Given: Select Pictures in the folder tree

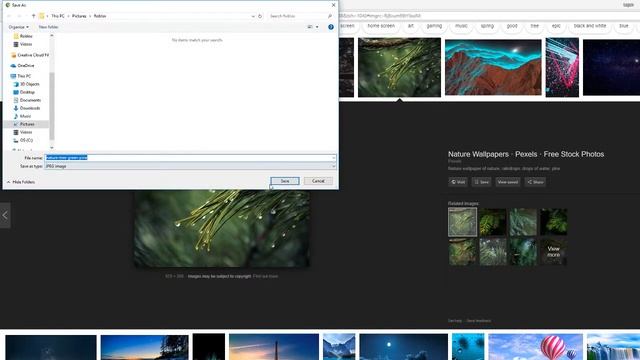Looking at the screenshot, I should point(26,124).
